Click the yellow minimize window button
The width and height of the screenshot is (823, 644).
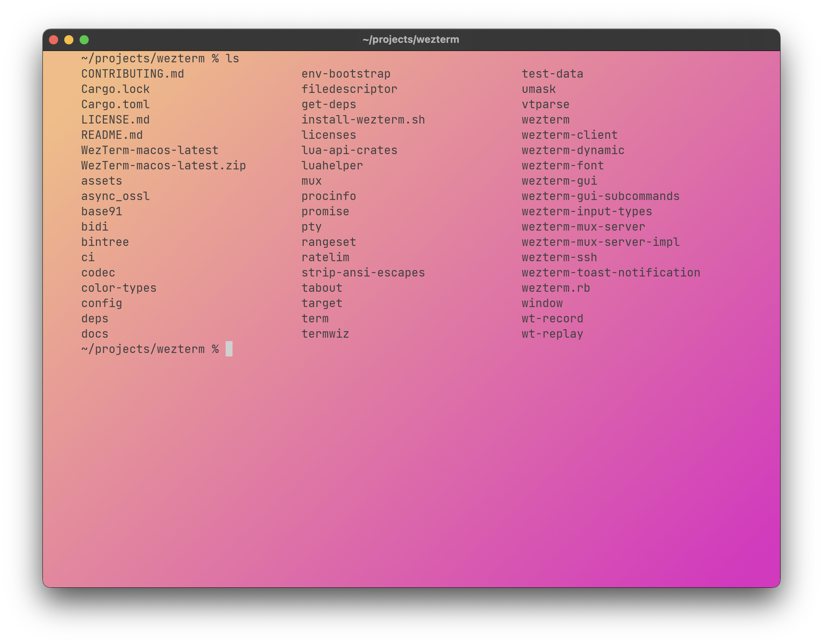pyautogui.click(x=69, y=40)
